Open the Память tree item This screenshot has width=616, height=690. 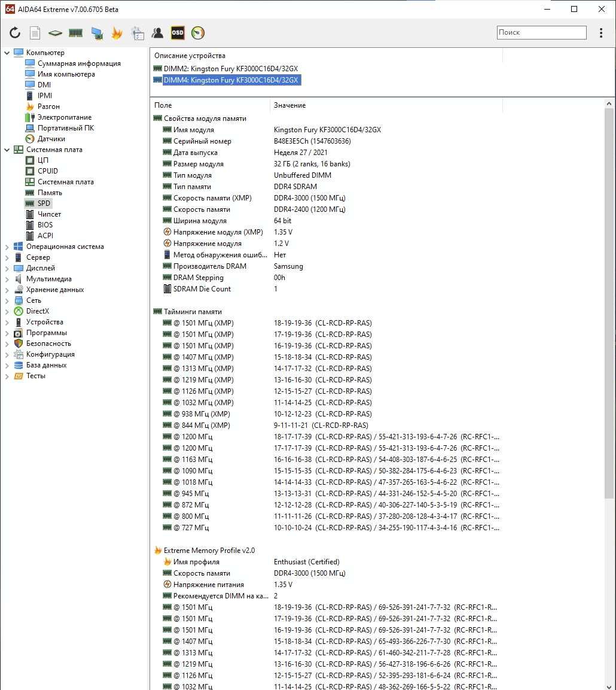[50, 193]
